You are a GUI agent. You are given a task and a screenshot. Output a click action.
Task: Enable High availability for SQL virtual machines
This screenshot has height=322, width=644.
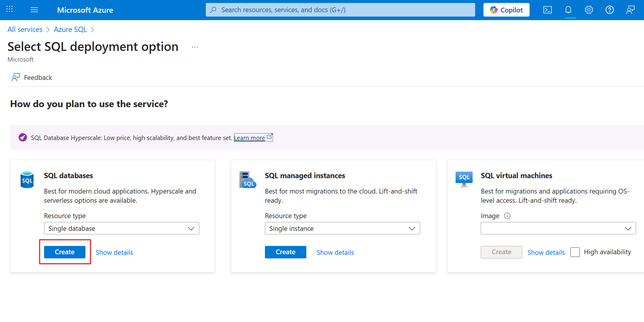point(575,252)
